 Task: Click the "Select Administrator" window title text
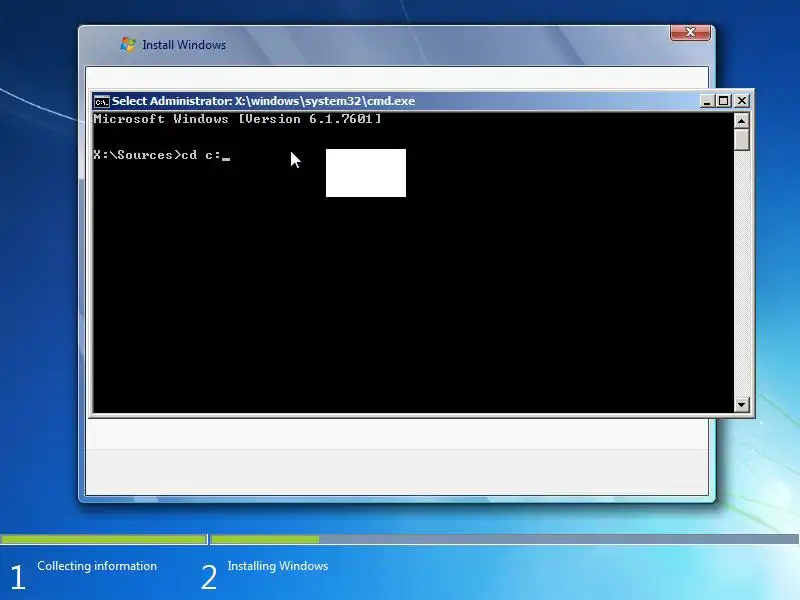[x=263, y=101]
